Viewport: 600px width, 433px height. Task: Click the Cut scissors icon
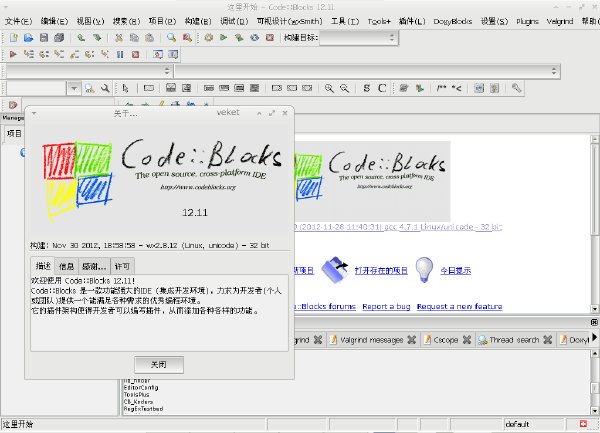[x=119, y=37]
